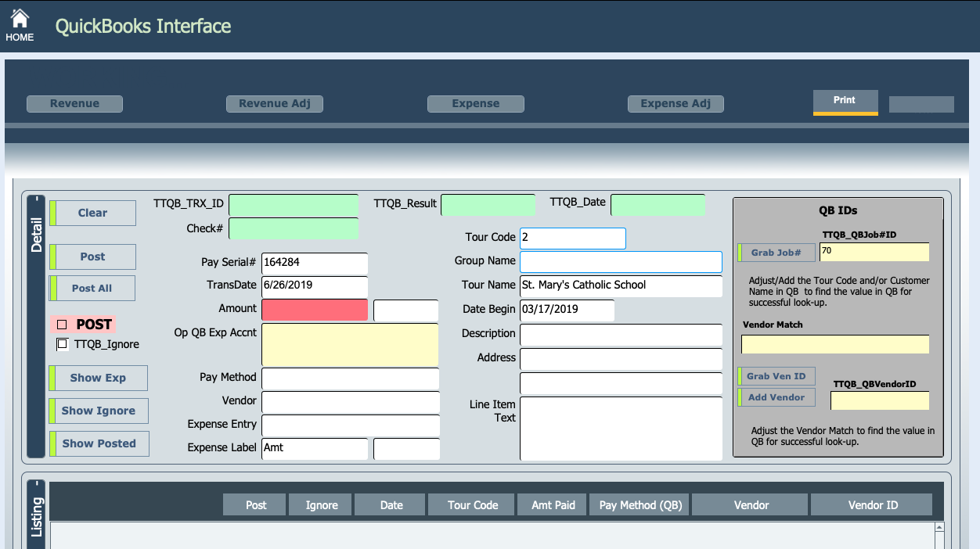Click into the Vendor field
Image resolution: width=980 pixels, height=549 pixels.
pos(350,403)
